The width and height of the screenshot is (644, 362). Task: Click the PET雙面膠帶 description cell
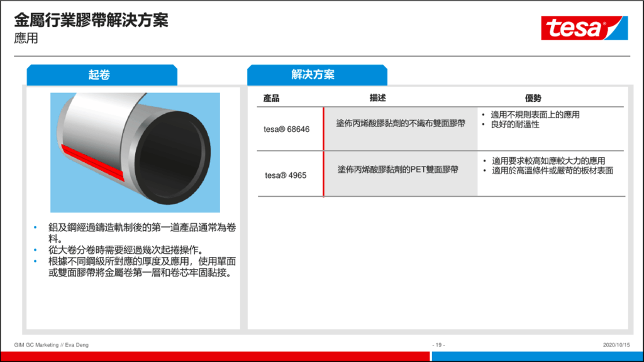[x=397, y=170]
